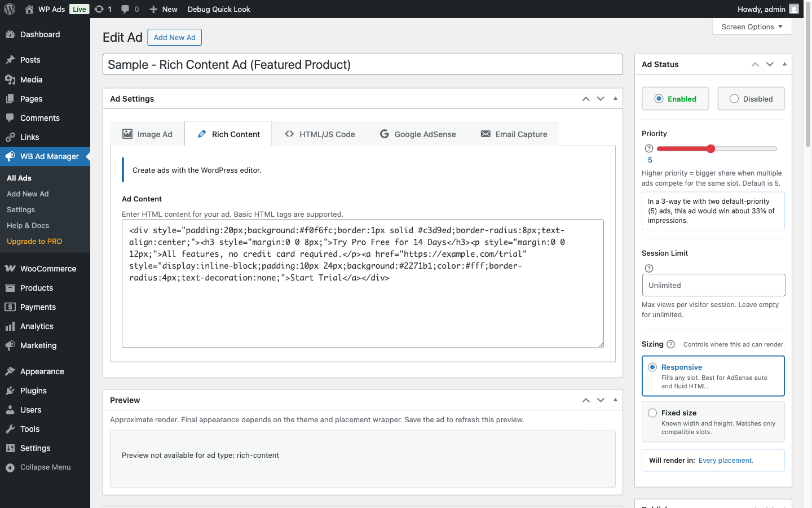Open WB Ad Manager Settings submenu
This screenshot has width=812, height=508.
coord(21,209)
